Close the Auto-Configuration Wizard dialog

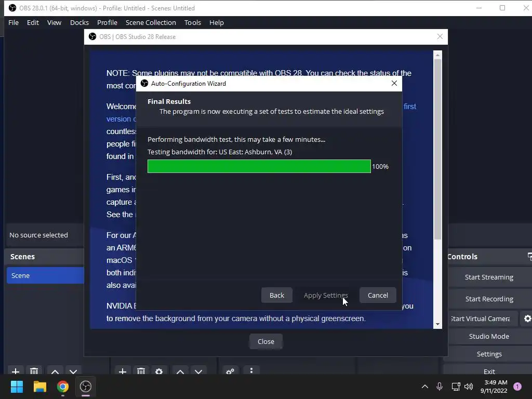(394, 83)
